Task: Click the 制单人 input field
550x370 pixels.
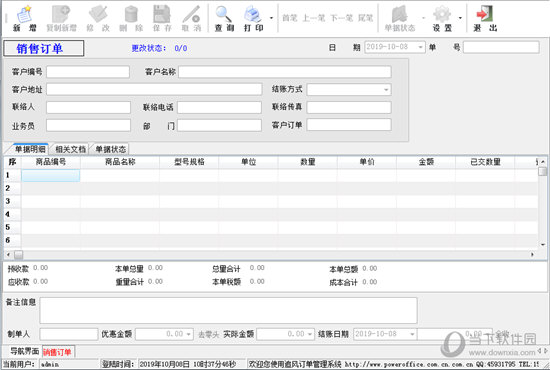Action: point(69,334)
